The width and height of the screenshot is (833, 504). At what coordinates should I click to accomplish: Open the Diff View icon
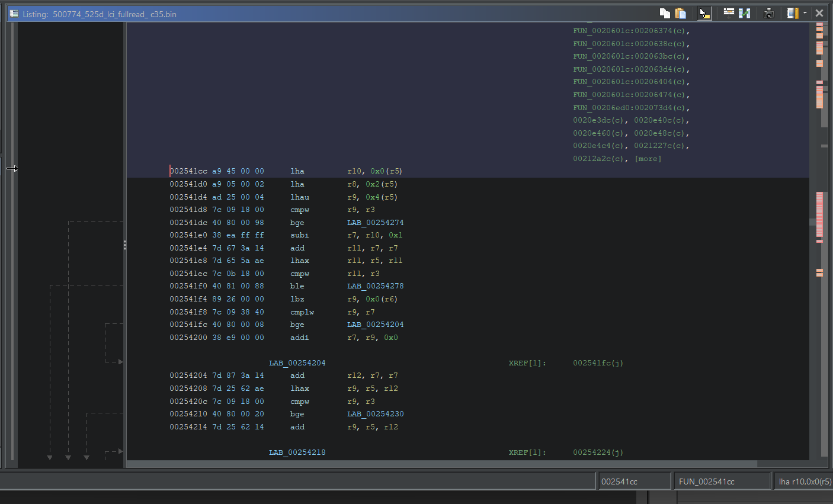(745, 13)
